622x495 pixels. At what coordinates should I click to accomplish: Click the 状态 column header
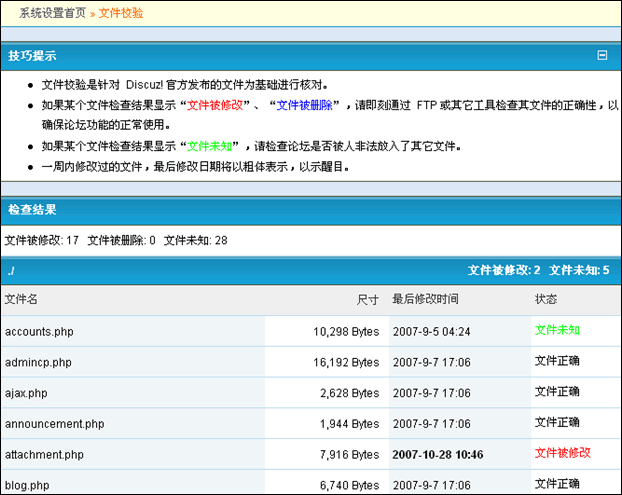545,299
